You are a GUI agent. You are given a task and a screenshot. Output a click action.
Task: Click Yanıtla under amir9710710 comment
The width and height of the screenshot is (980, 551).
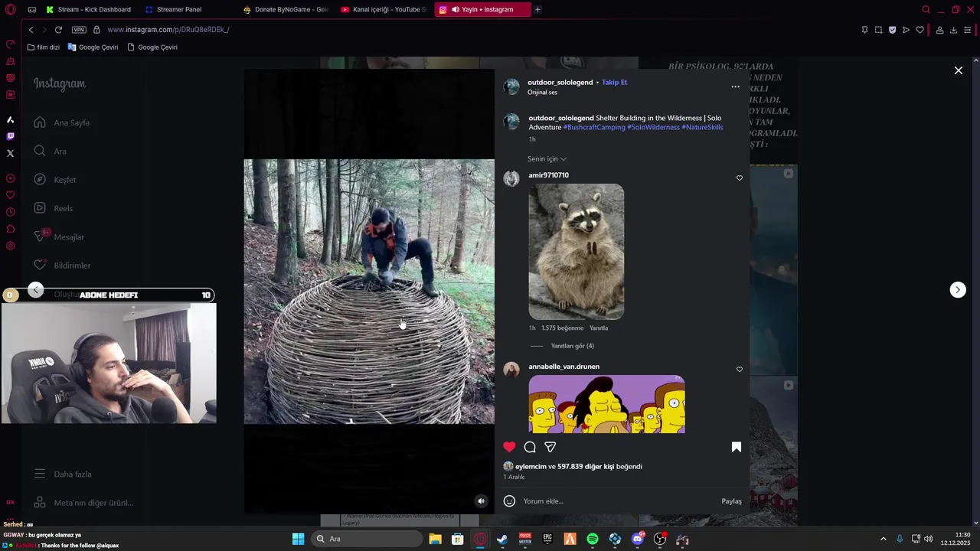pos(599,328)
